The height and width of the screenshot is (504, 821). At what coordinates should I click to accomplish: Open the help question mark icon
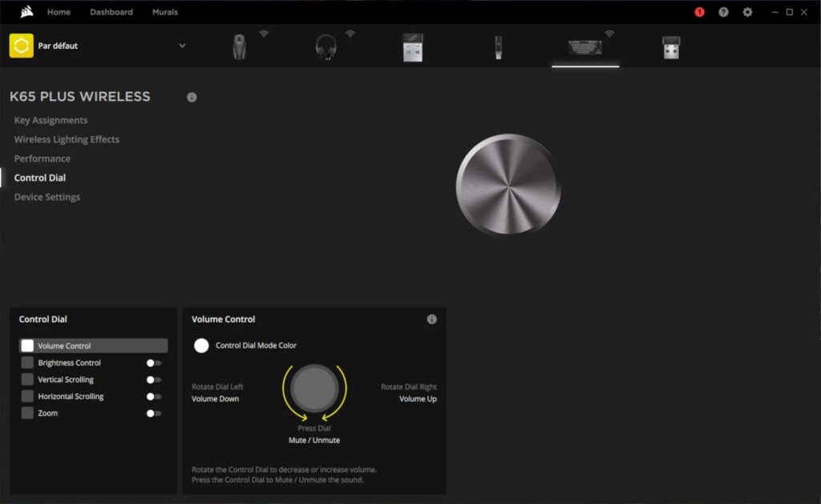click(723, 12)
